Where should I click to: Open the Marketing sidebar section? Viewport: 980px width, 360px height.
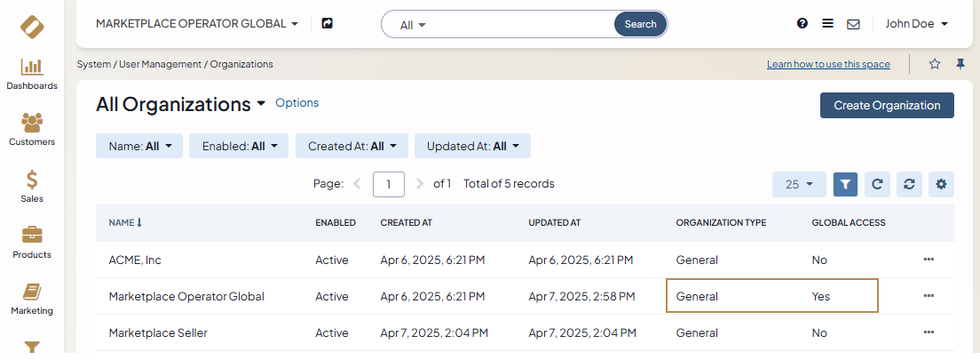(32, 299)
